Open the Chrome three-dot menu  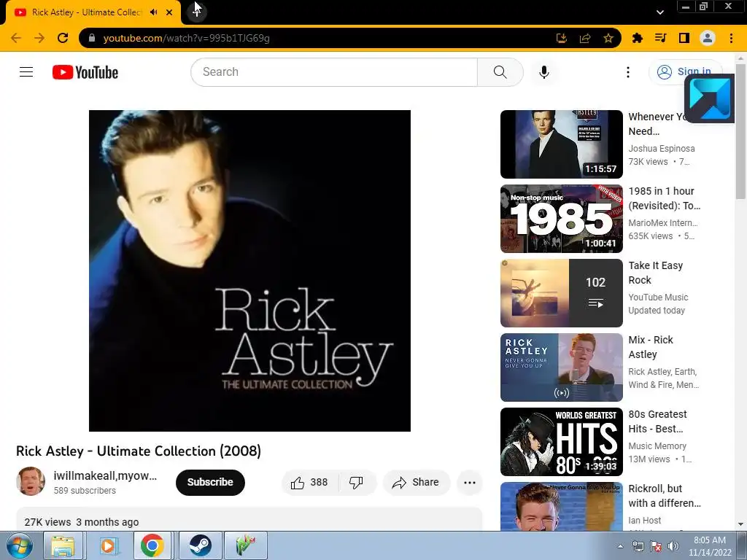[x=731, y=38]
